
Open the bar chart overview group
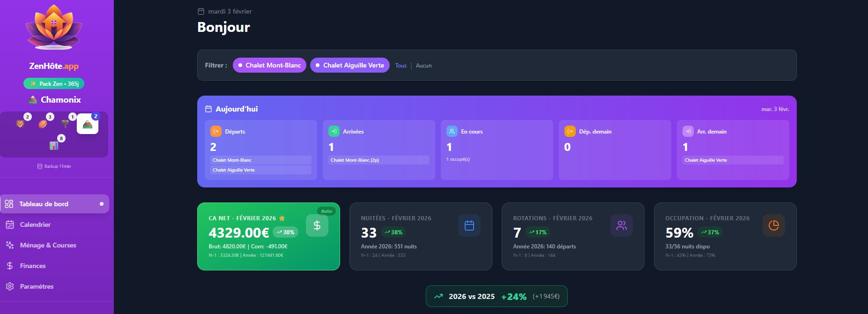click(x=54, y=145)
